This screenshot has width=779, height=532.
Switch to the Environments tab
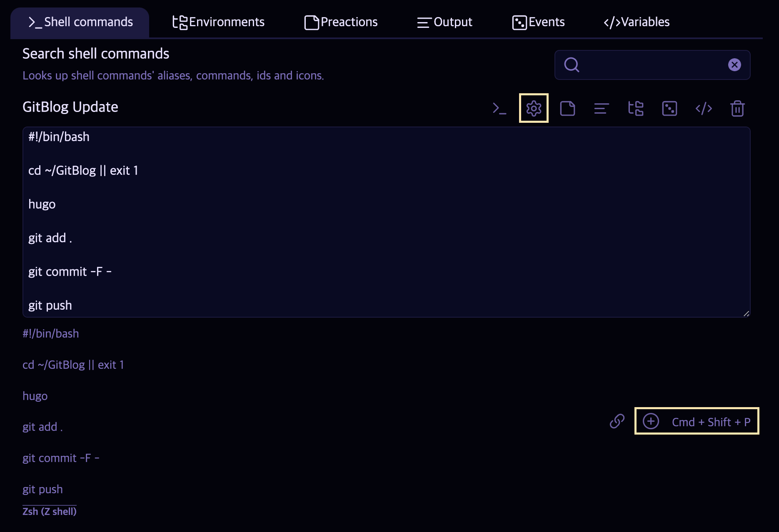point(218,22)
